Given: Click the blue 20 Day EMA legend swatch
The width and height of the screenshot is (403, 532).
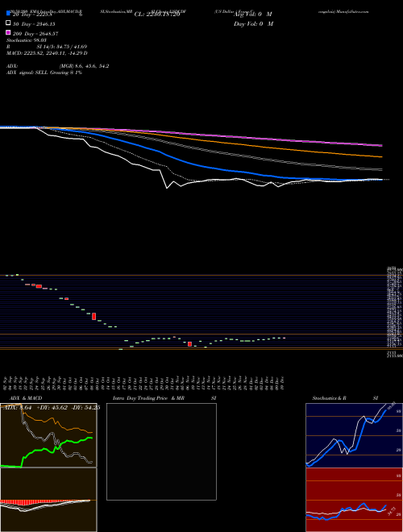Looking at the screenshot, I should click(x=9, y=13).
